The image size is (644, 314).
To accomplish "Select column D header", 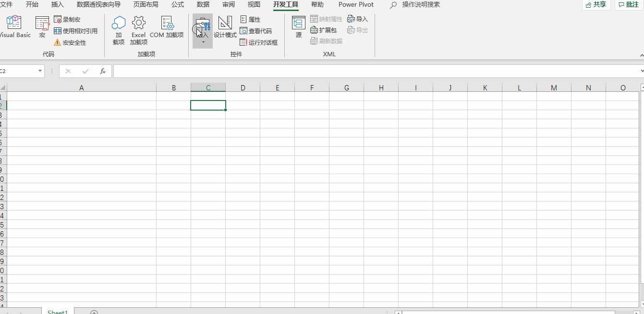I will [243, 88].
